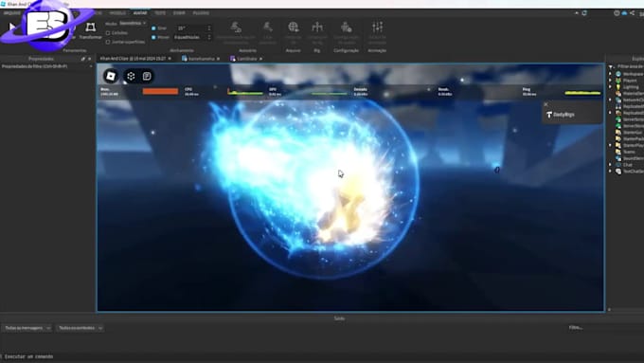Expand the Players node in Explorer
Image resolution: width=644 pixels, height=363 pixels.
click(x=610, y=81)
